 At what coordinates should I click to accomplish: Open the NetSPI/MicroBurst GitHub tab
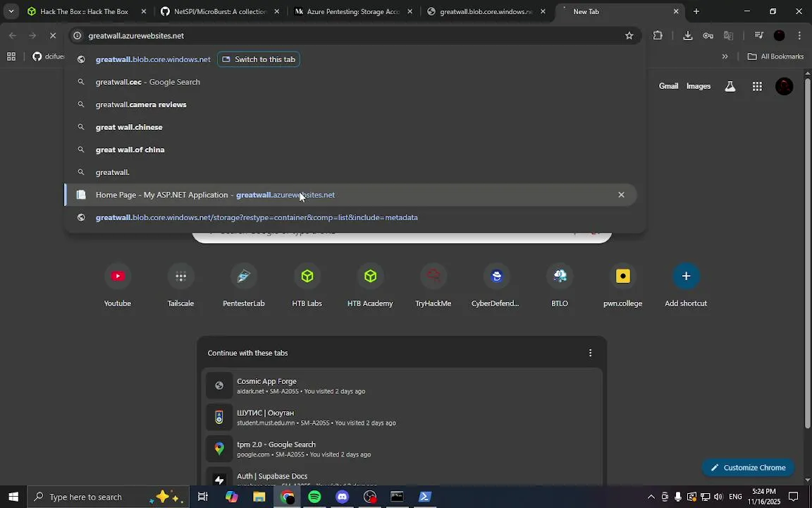coord(220,11)
